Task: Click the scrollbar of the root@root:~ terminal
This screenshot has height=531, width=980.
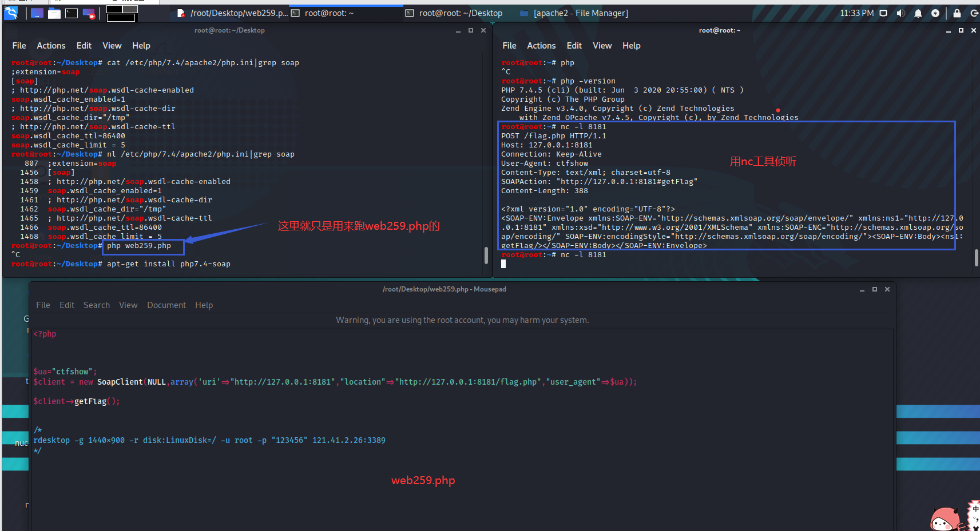Action: click(977, 258)
